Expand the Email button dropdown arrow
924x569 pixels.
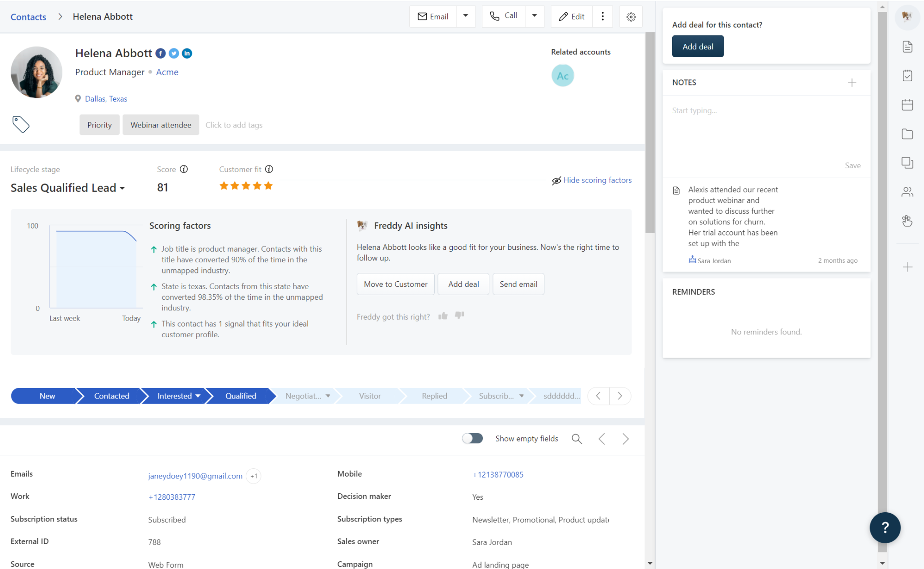point(466,16)
